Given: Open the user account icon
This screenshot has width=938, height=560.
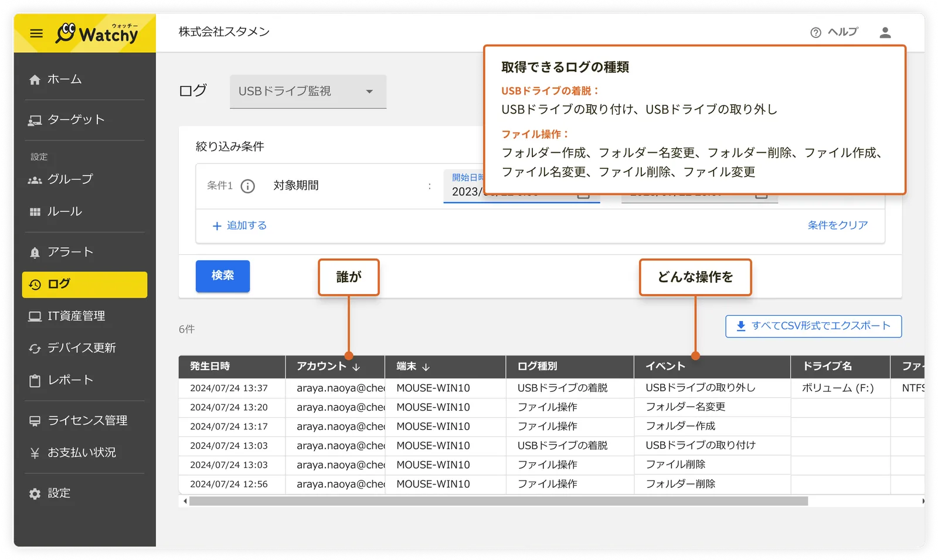Looking at the screenshot, I should coord(885,33).
